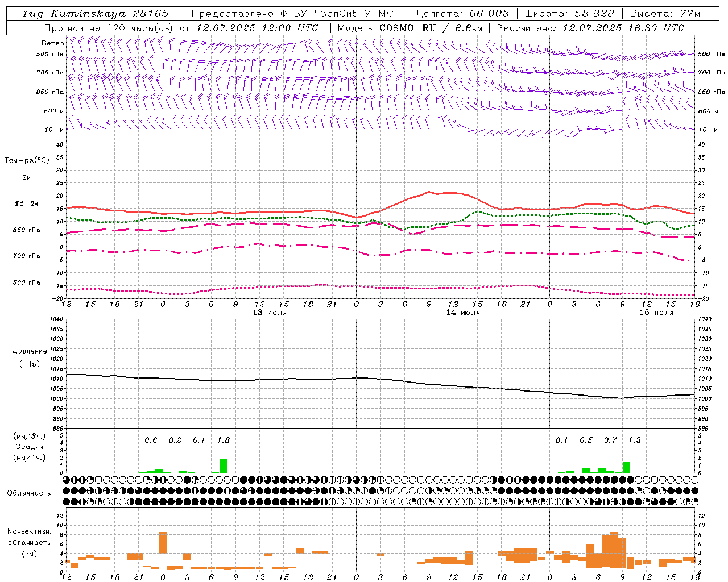Screen dimensions: 728x582
Task: Click the station title Yug_Kuminskaya_28165
Action: pyautogui.click(x=95, y=14)
